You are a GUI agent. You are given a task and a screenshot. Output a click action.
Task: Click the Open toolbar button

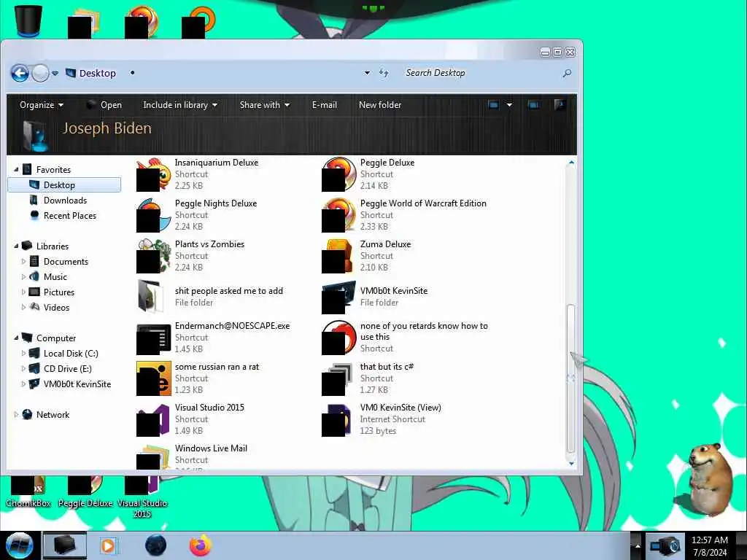(104, 105)
